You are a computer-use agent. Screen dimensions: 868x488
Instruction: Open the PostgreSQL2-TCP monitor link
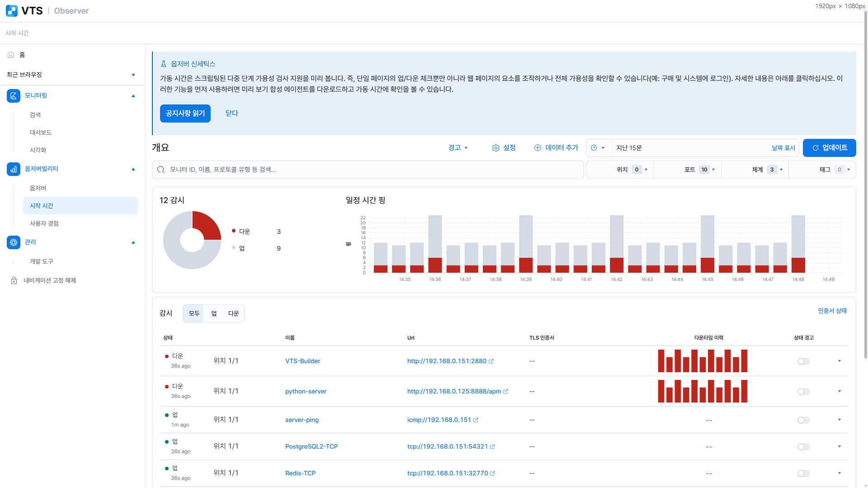(311, 446)
